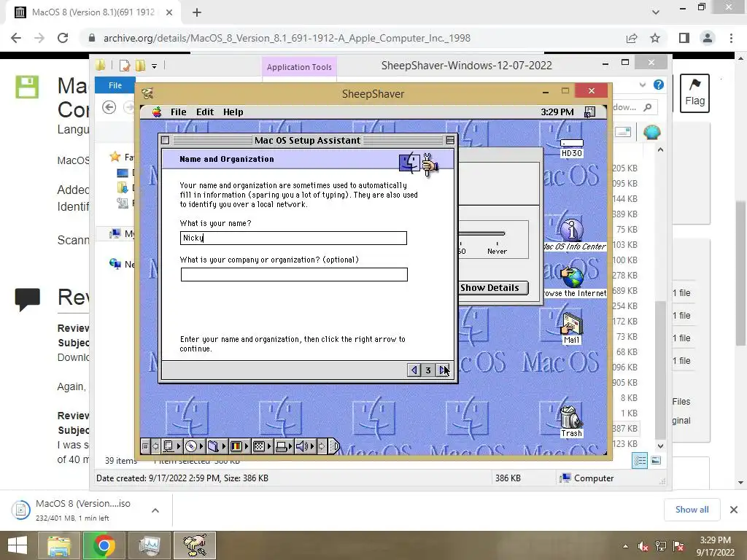747x560 pixels.
Task: Reload the archive.org page
Action: (x=63, y=38)
